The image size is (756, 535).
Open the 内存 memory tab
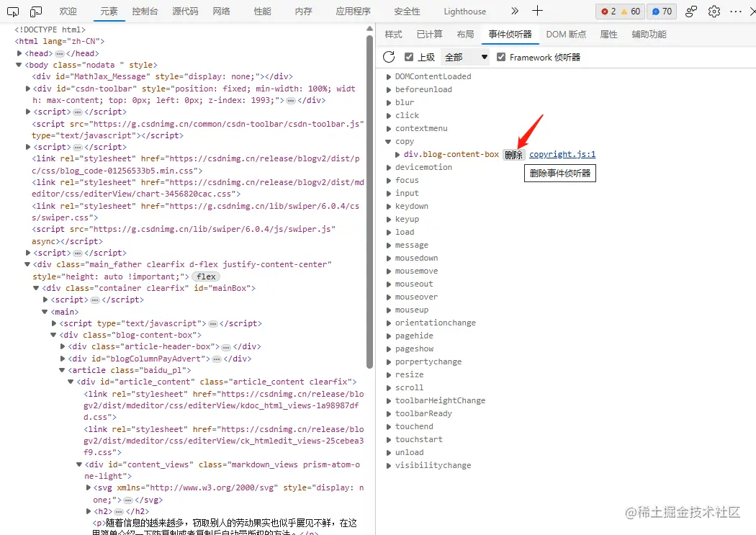[x=303, y=11]
